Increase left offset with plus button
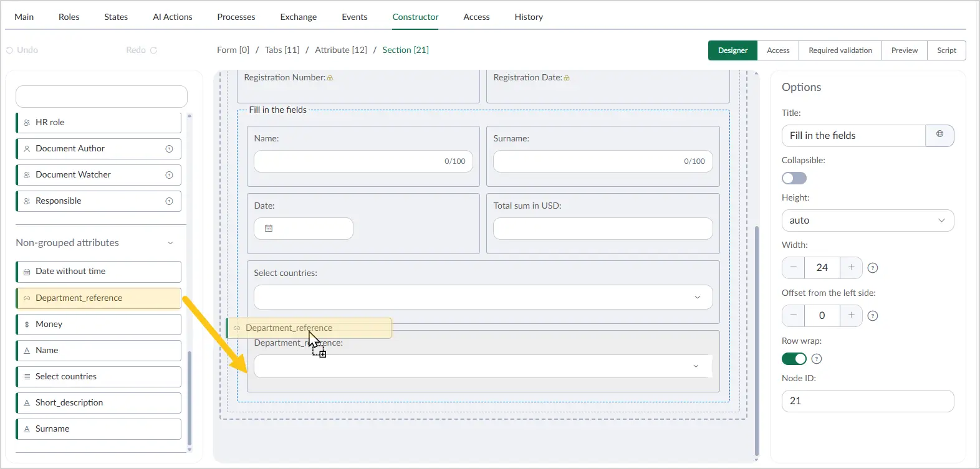Image resolution: width=980 pixels, height=469 pixels. [x=851, y=315]
